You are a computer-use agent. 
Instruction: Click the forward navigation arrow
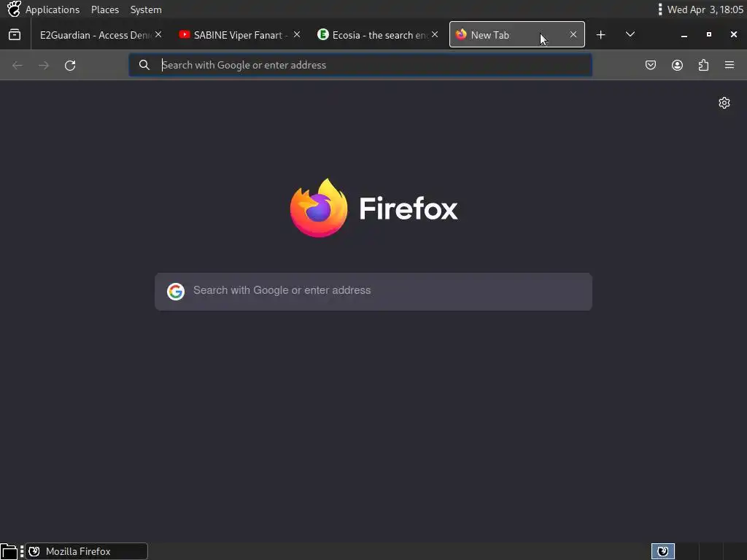(43, 65)
